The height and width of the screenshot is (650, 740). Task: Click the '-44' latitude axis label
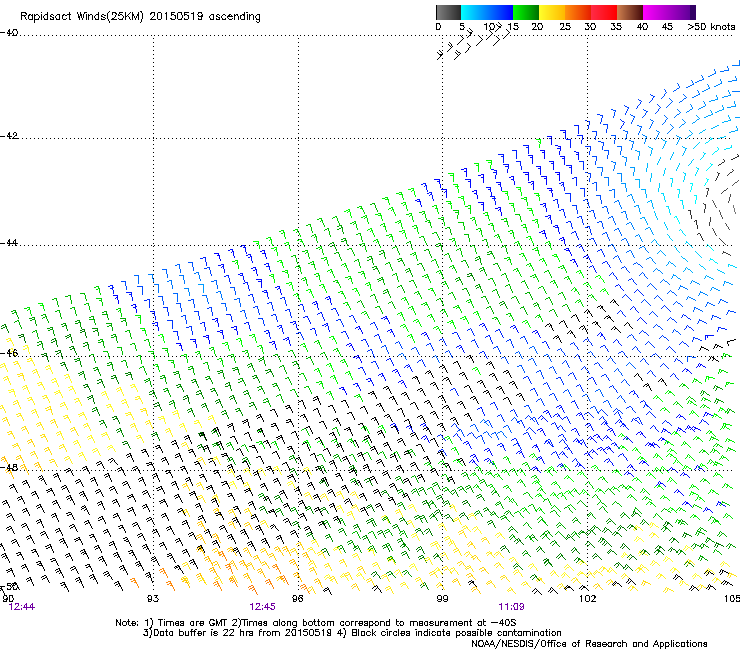(9, 243)
